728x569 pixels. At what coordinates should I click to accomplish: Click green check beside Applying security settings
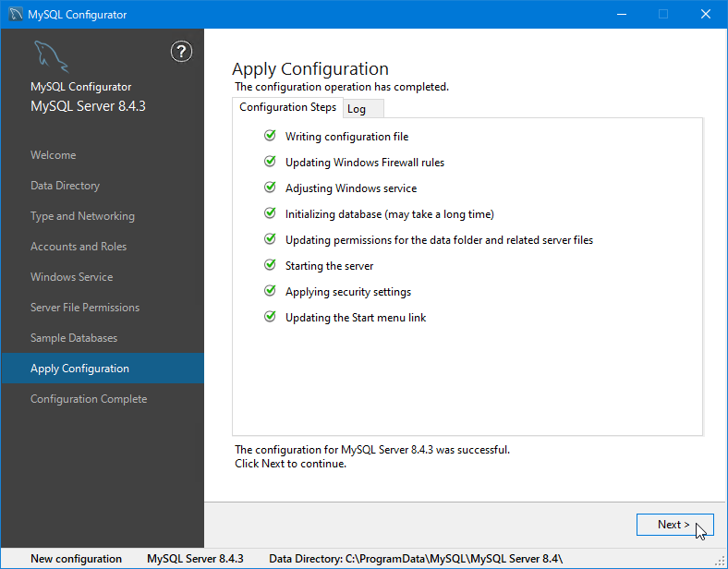point(270,291)
